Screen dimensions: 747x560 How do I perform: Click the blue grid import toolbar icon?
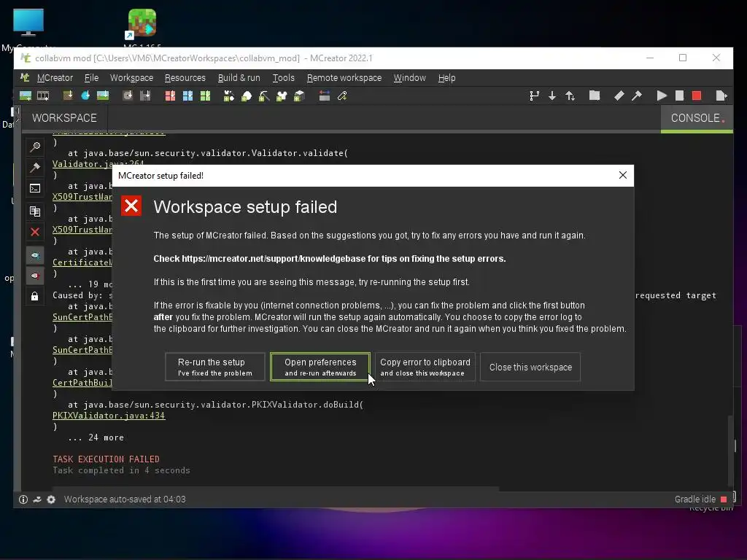coord(187,96)
